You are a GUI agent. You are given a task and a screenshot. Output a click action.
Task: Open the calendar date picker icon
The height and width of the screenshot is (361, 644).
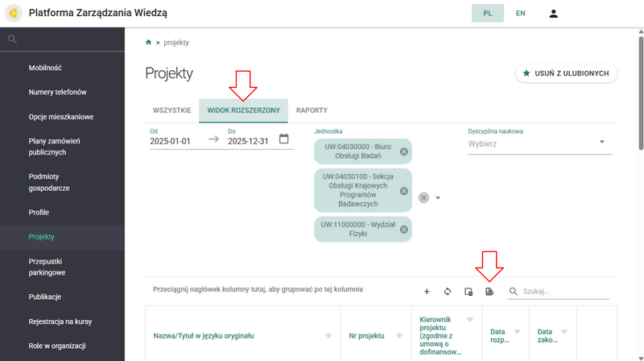(283, 139)
